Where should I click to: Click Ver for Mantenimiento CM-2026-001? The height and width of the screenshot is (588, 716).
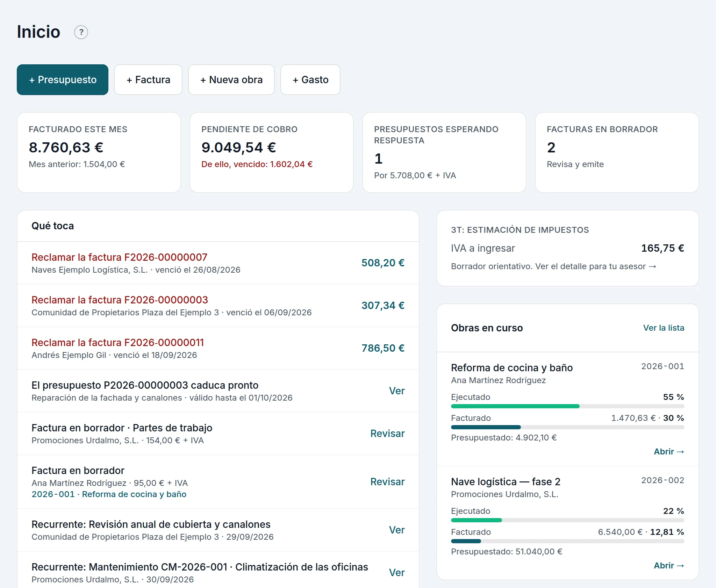coord(397,573)
